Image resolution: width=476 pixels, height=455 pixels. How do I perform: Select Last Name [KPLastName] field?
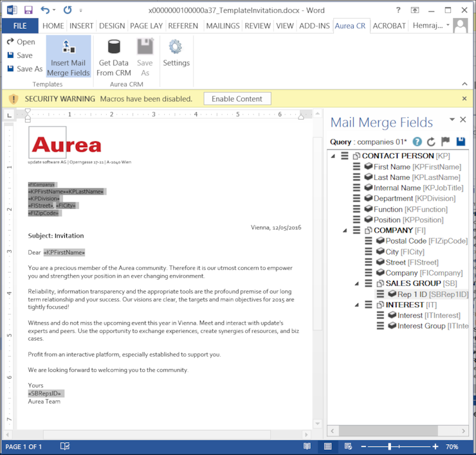tap(417, 177)
